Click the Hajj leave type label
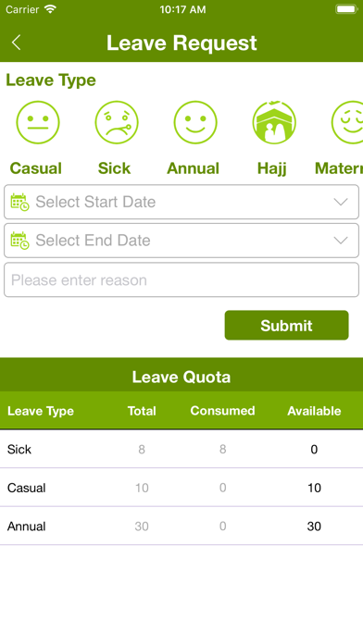The image size is (363, 644). (x=271, y=168)
